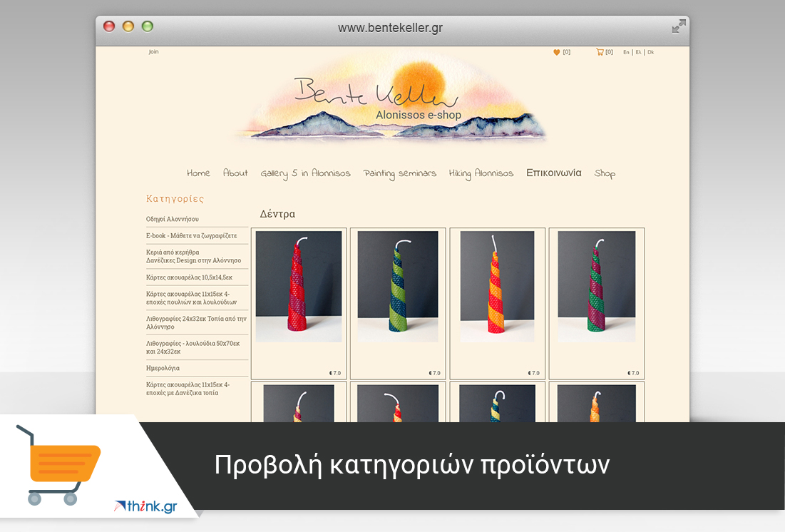The height and width of the screenshot is (532, 785).
Task: Select category E-book - Μάθετε να ζωγραφίζετε
Action: (192, 235)
